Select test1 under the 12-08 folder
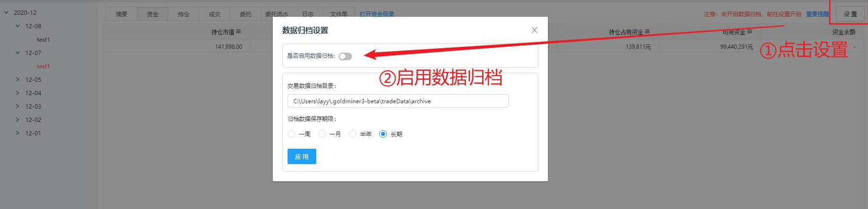 click(43, 40)
